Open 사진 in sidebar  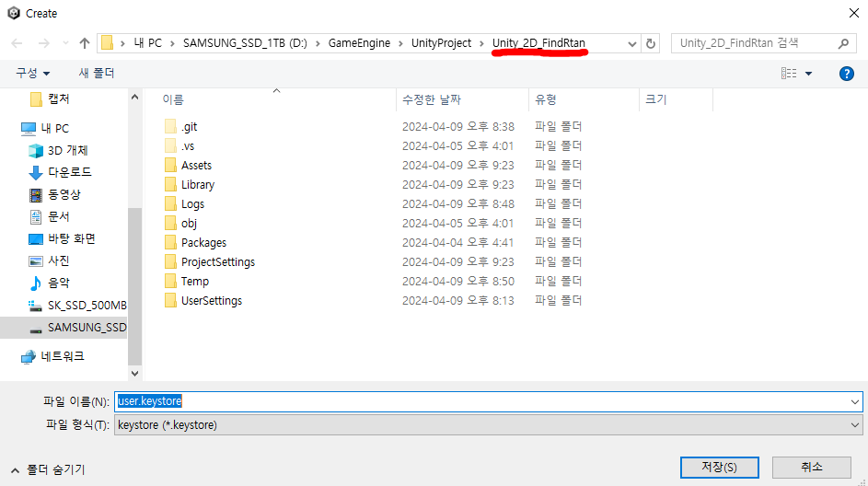pos(58,260)
